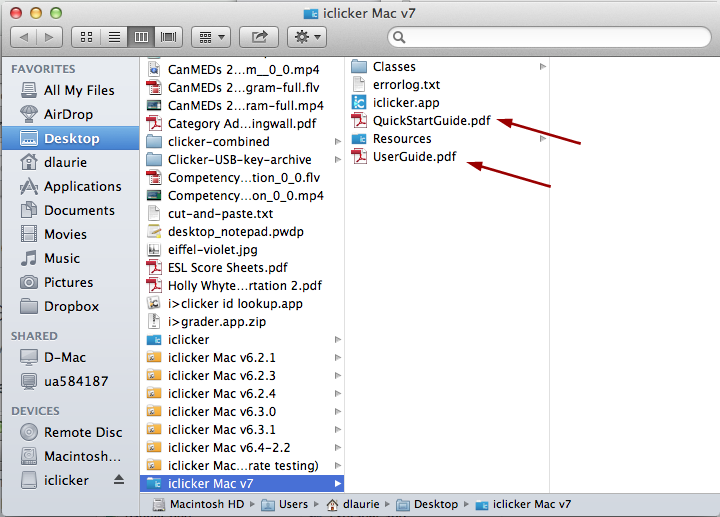Switch to icon view in toolbar
The width and height of the screenshot is (720, 517).
tap(87, 37)
